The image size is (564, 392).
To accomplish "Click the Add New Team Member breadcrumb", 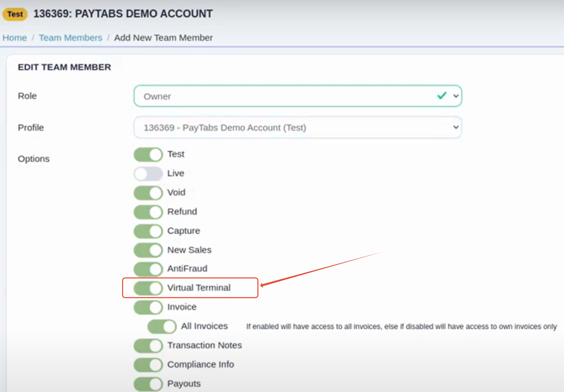I will tap(163, 38).
